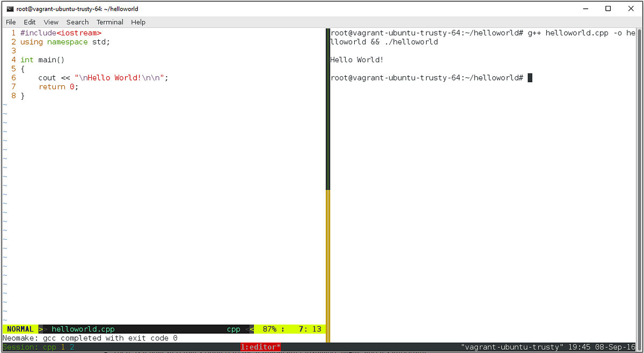Click the red 1:editor* window indicator
644x353 pixels.
[261, 347]
